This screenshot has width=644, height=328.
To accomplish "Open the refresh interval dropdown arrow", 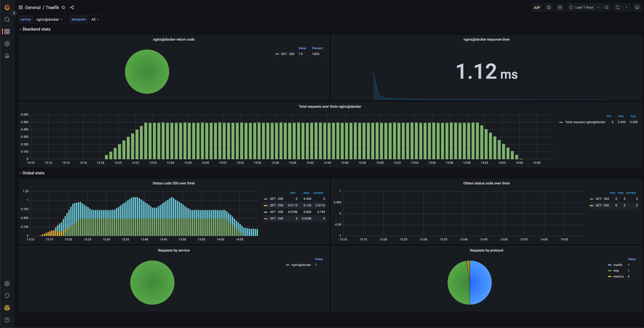I will [x=626, y=7].
